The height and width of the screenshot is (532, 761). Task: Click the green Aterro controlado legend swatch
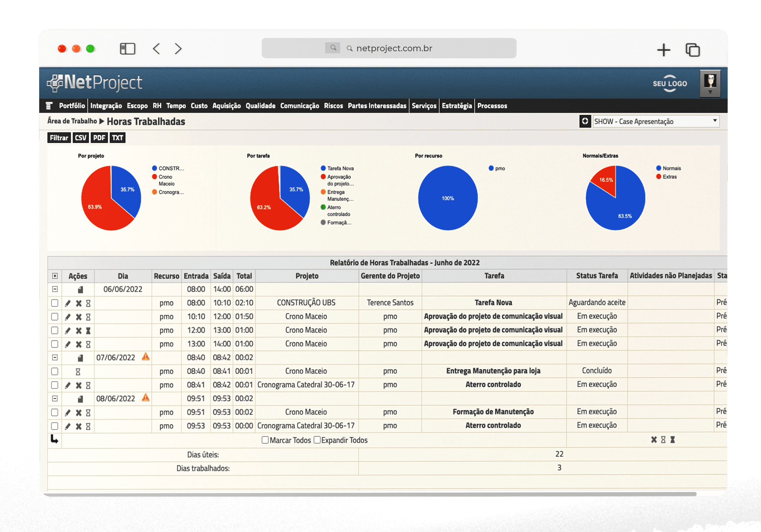[323, 207]
